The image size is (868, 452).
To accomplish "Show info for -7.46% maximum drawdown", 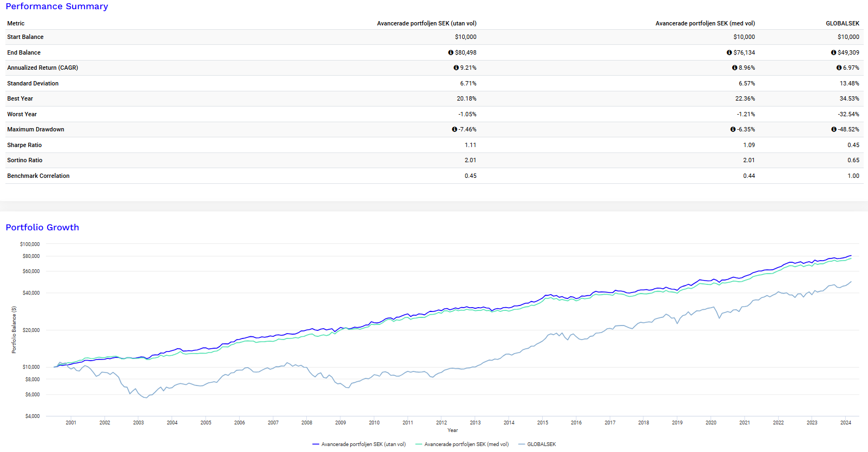I will [455, 129].
